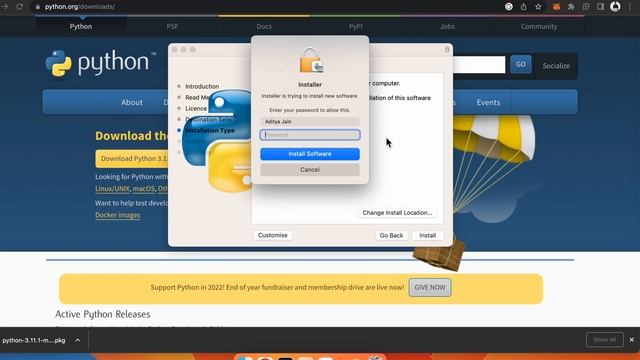640x360 pixels.
Task: Open the browser side panel icon
Action: coord(600,7)
